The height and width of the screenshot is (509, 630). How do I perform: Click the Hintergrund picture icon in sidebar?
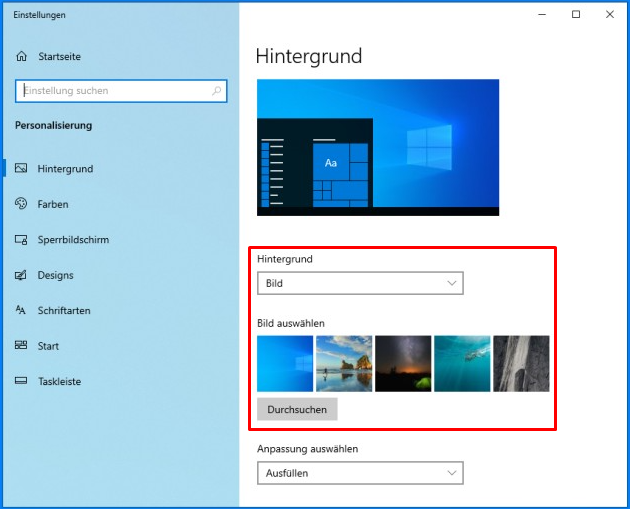(x=21, y=168)
